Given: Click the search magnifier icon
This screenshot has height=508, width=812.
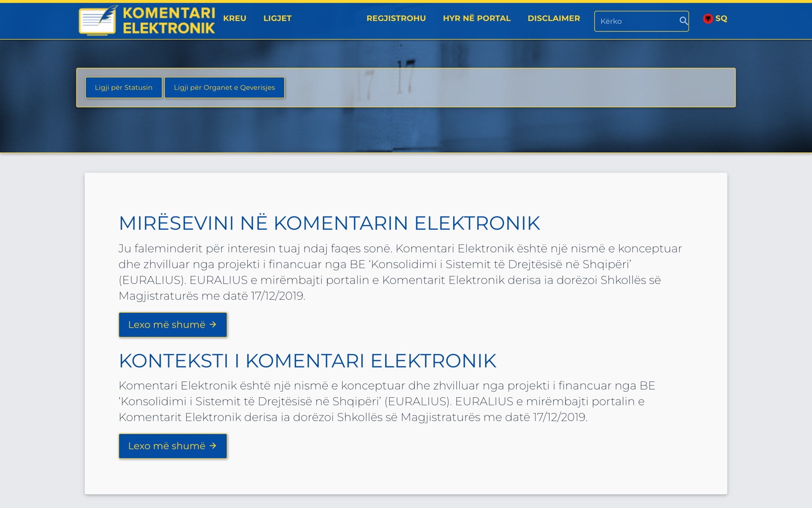Looking at the screenshot, I should 684,21.
